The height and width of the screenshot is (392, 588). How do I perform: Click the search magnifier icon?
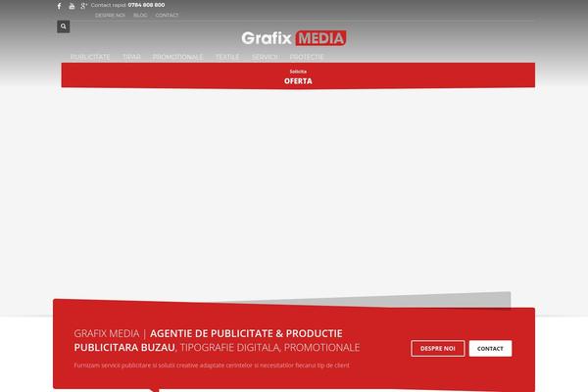pyautogui.click(x=64, y=26)
